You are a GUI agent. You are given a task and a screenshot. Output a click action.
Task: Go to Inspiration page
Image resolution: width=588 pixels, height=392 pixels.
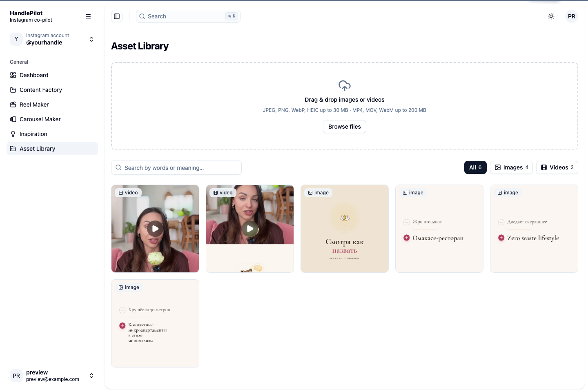click(52, 134)
